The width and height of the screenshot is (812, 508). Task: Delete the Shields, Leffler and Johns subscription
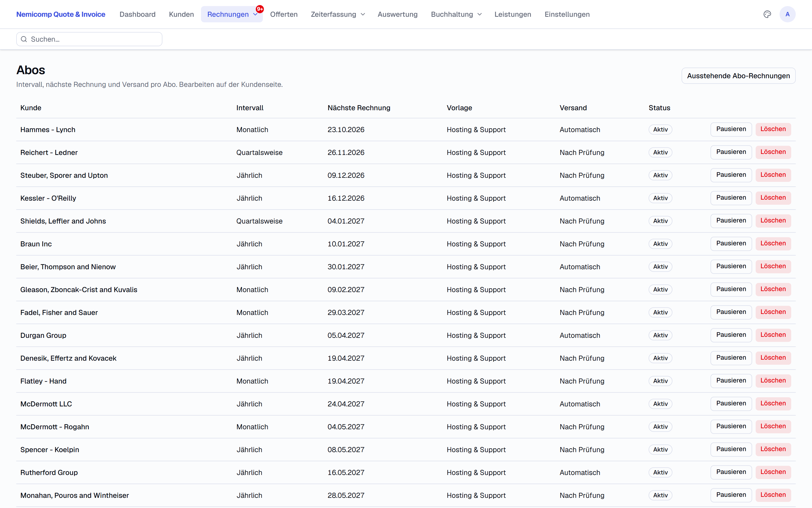773,221
